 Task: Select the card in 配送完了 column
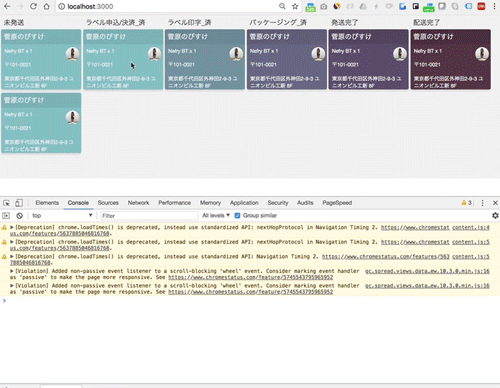(450, 59)
